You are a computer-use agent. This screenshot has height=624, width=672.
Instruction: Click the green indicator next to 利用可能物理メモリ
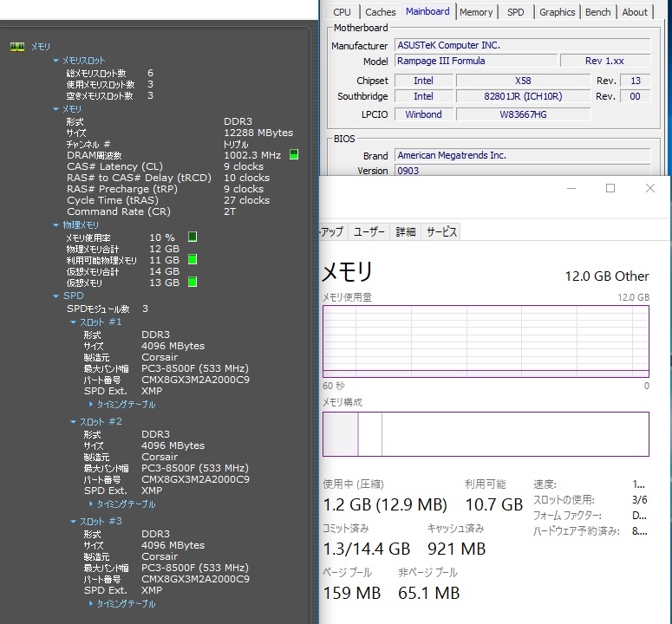click(192, 259)
